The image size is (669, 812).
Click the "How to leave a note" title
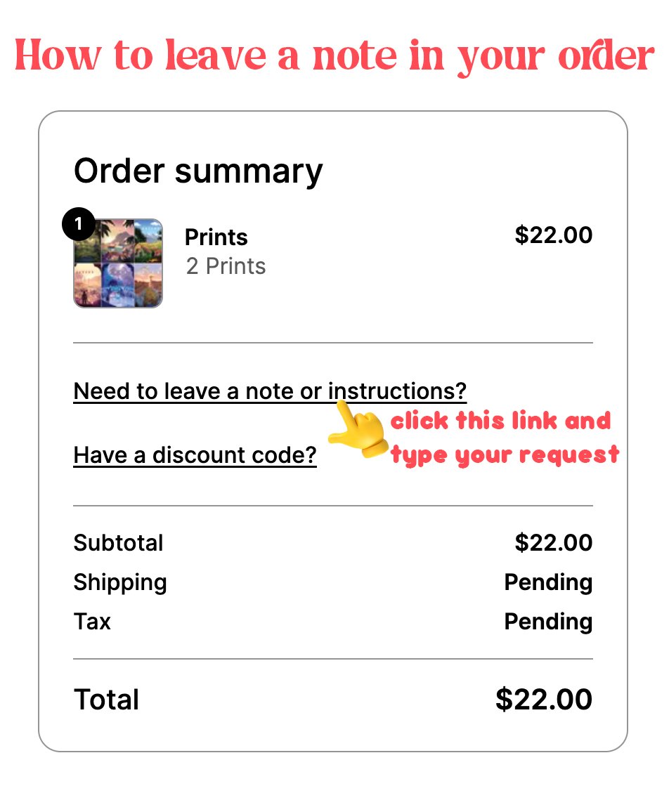(x=334, y=55)
